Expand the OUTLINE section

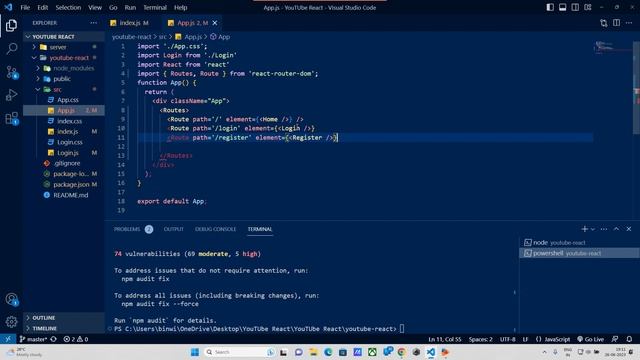click(x=63, y=318)
